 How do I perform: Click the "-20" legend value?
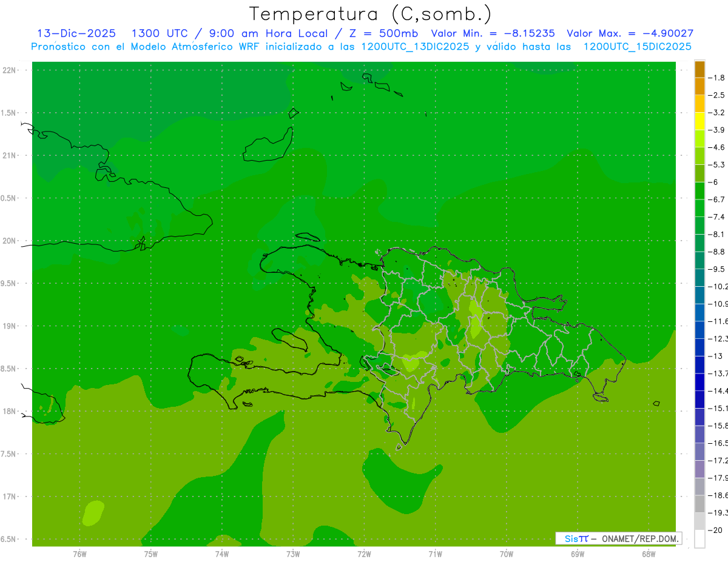[716, 530]
